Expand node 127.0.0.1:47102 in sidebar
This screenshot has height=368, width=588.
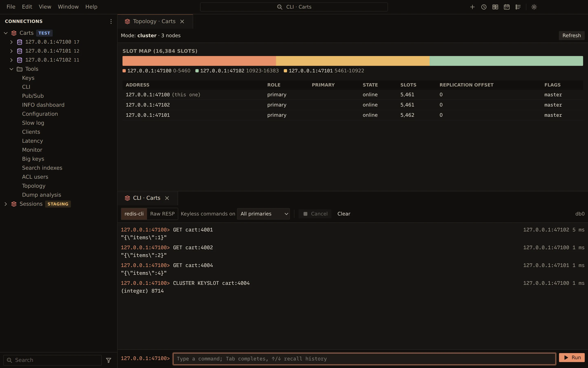point(11,60)
